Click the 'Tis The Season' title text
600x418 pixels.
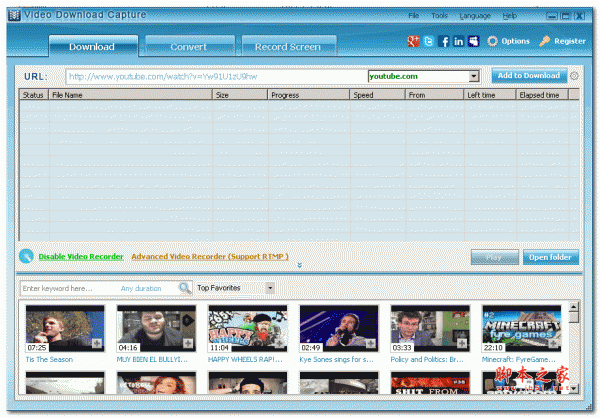tap(49, 359)
